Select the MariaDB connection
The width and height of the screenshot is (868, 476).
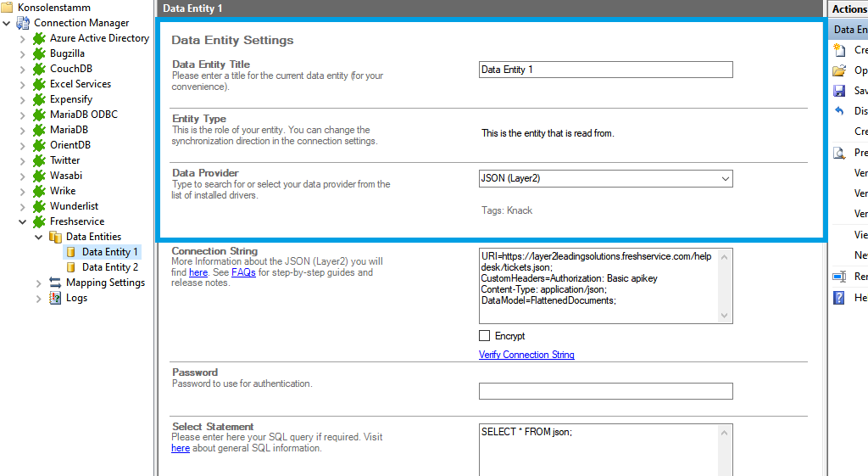[x=69, y=130]
